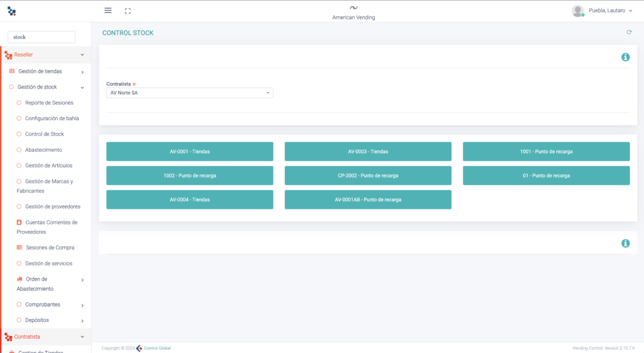Select the 1002 - Punto de recarga button
This screenshot has width=644, height=353.
[x=190, y=176]
